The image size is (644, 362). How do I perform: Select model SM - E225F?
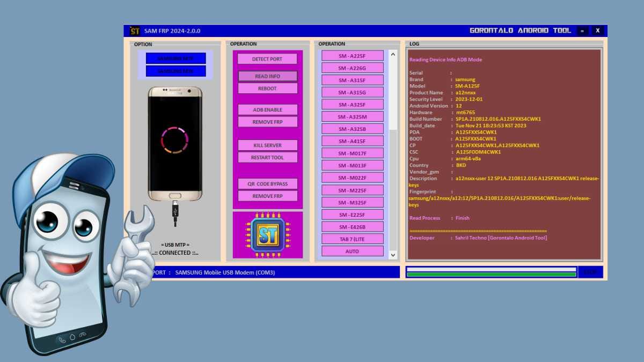(352, 215)
